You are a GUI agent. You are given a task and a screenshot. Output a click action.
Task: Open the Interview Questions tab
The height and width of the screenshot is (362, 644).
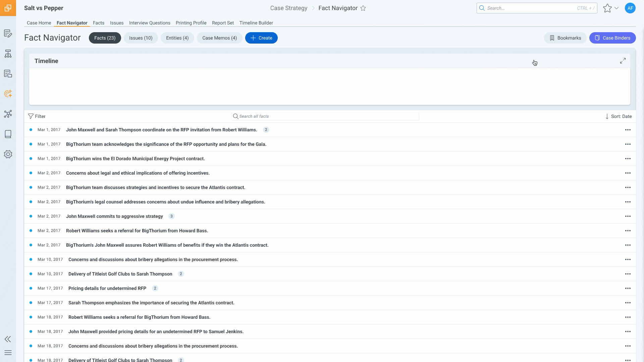pos(150,23)
